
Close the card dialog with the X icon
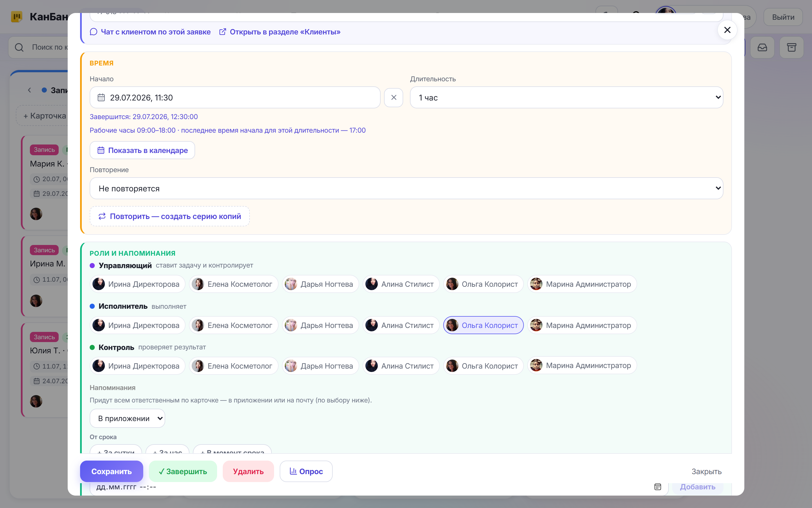pos(727,30)
